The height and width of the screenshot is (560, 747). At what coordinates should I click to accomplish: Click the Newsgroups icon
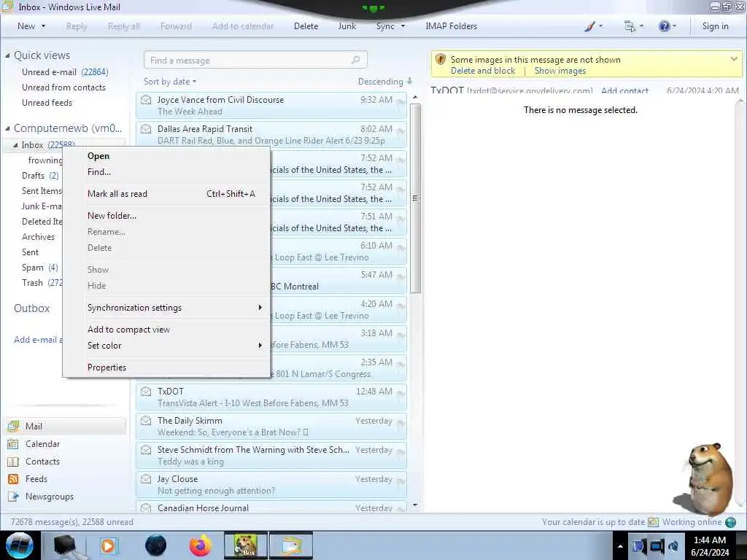click(13, 497)
